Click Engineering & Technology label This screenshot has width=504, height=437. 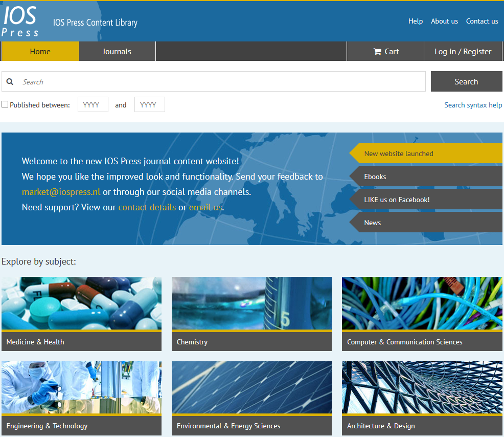47,426
